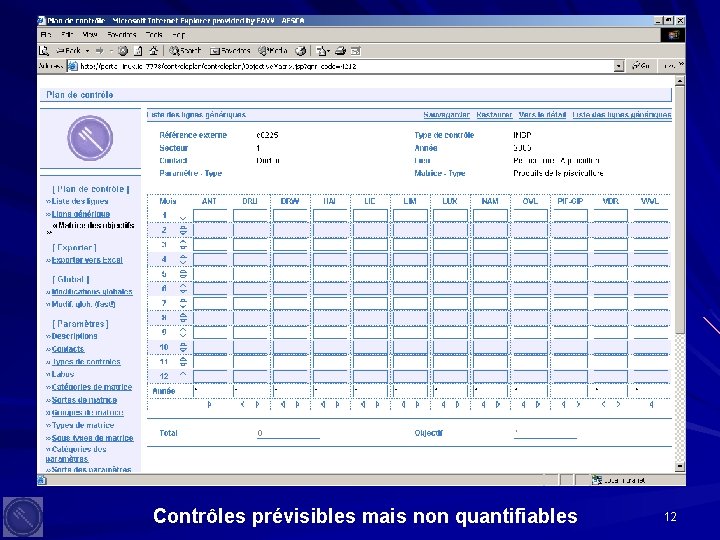
Task: Click the Back button dropdown arrow
Action: 87,51
